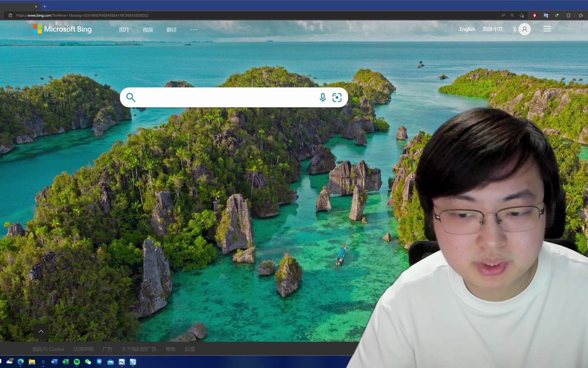
Task: Switch language to English
Action: click(467, 29)
